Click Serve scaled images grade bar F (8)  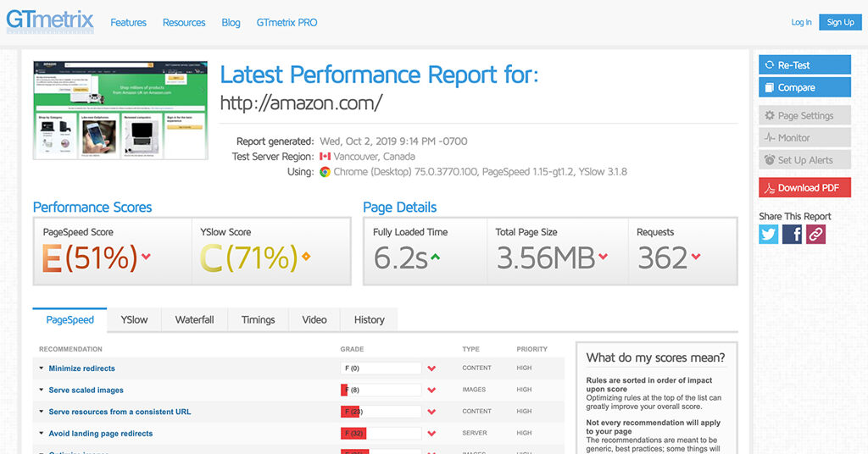[x=381, y=390]
